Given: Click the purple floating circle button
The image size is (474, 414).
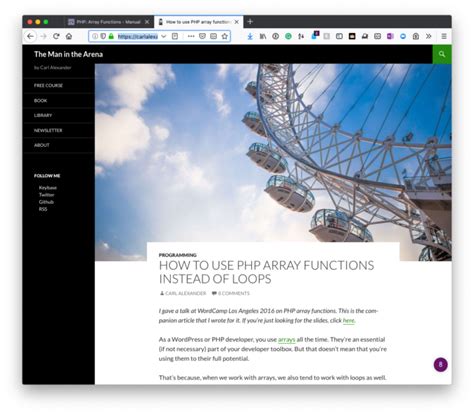Looking at the screenshot, I should click(440, 365).
